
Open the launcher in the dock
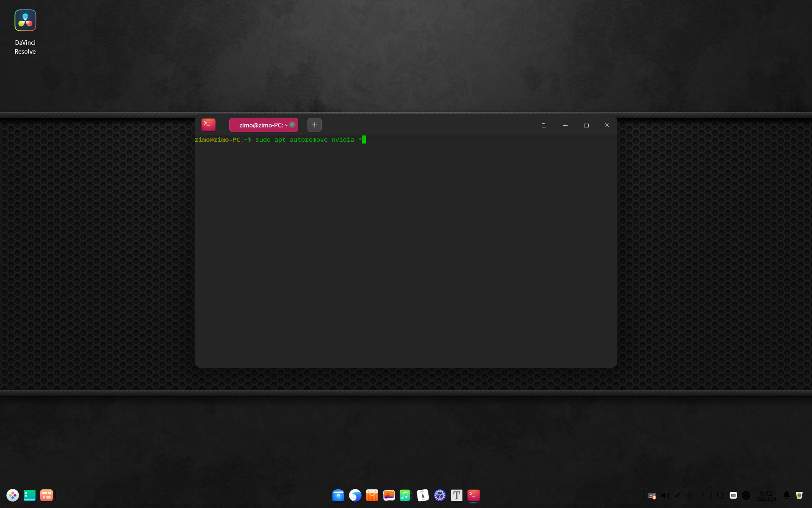coord(13,495)
